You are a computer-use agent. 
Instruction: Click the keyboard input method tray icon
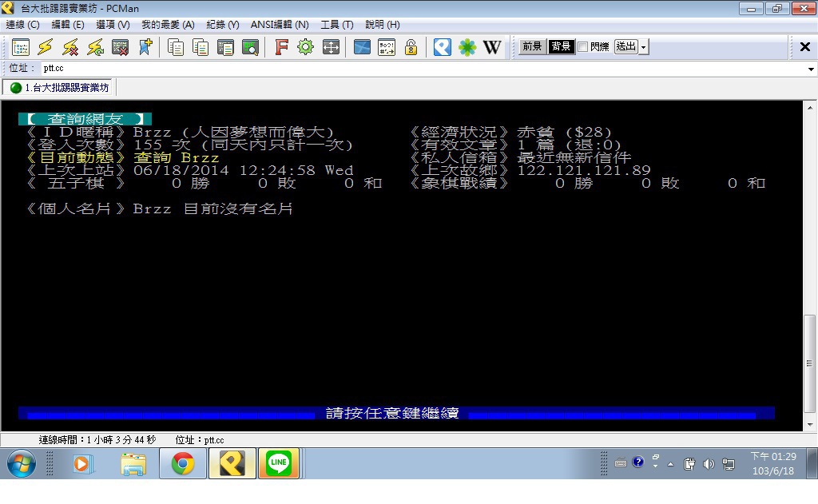tap(620, 462)
